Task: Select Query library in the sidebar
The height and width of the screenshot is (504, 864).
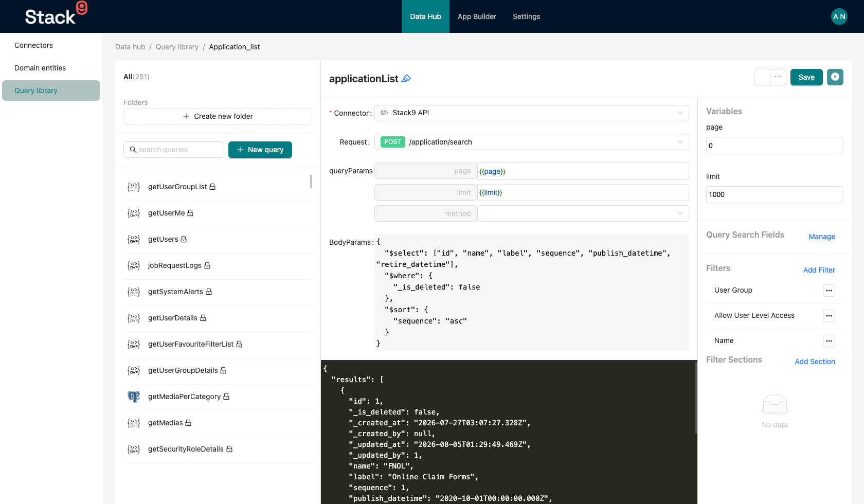Action: (x=51, y=91)
